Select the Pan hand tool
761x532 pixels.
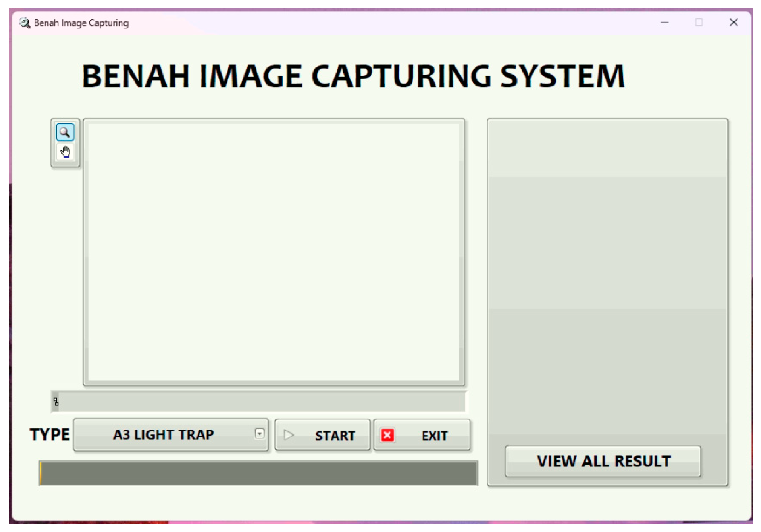(x=65, y=152)
